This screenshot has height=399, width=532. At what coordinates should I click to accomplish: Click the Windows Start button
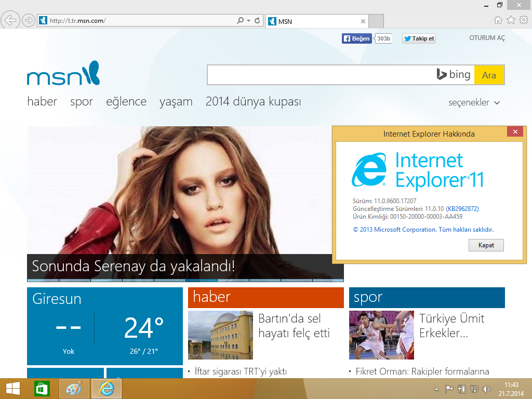click(x=12, y=389)
